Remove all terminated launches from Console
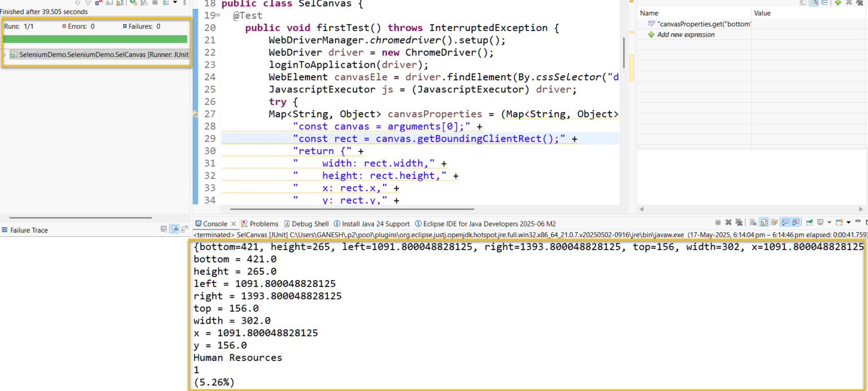 [739, 221]
